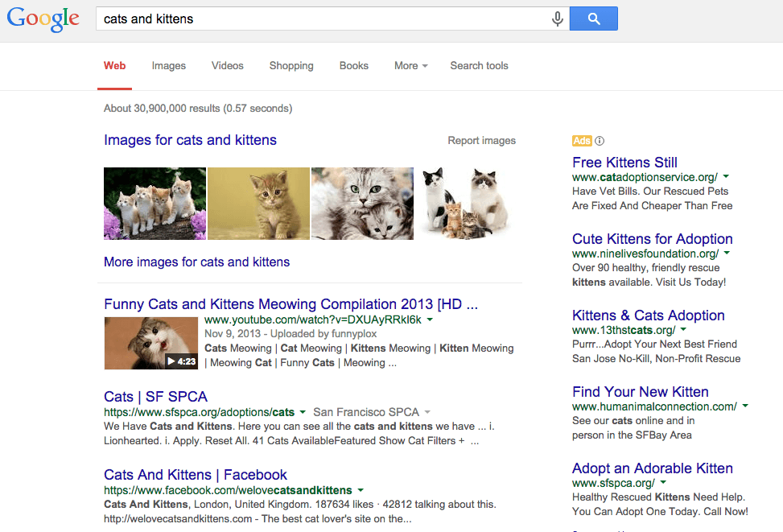
Task: Click the https://www.sfspca.org/adoptions/cats URL
Action: coord(200,412)
